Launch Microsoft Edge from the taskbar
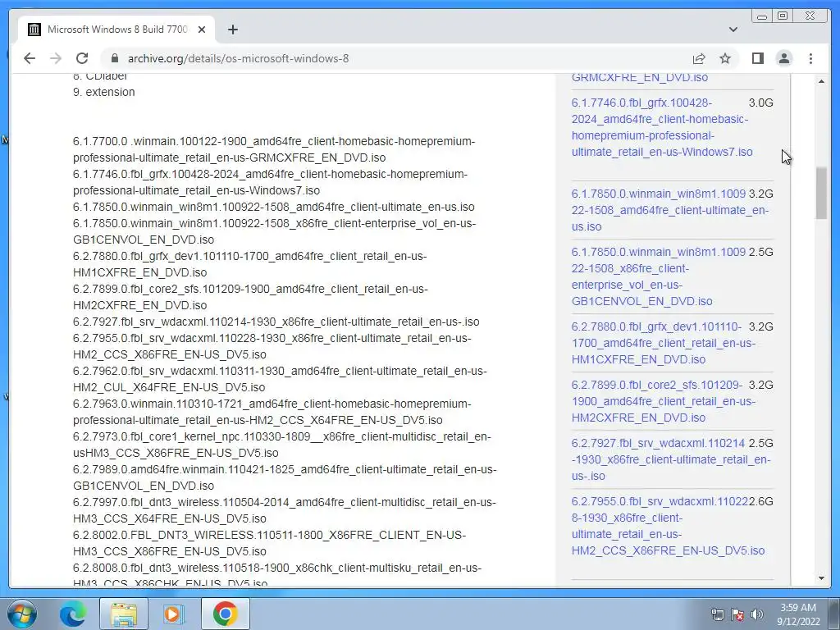Viewport: 840px width, 630px height. coord(72,614)
